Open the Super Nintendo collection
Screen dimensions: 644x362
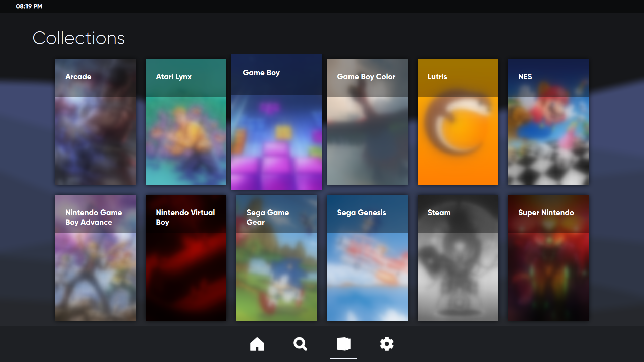pyautogui.click(x=548, y=258)
